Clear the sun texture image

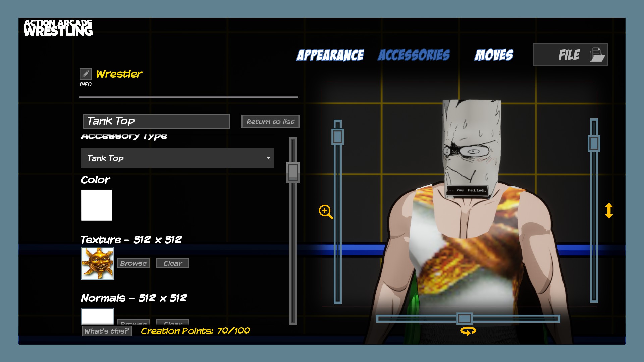pos(172,263)
